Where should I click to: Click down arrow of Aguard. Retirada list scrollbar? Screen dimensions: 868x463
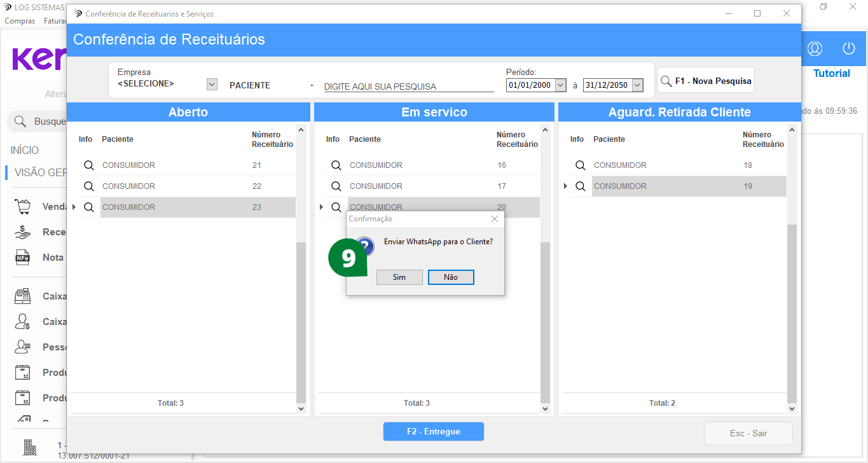(792, 408)
